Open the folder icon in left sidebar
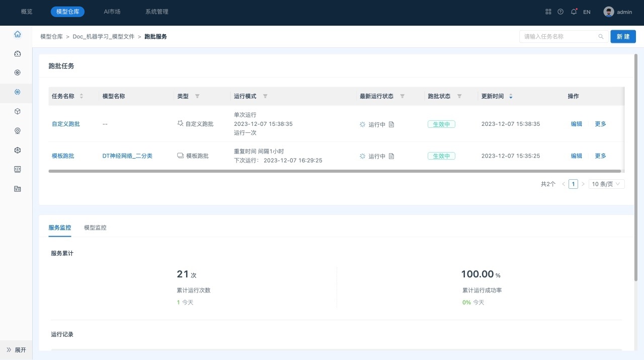 [18, 189]
